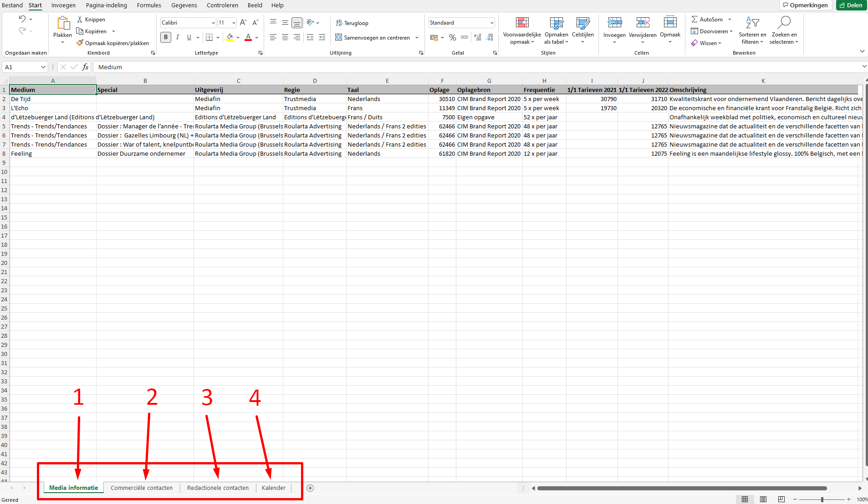Add a new sheet with plus icon
This screenshot has height=504, width=868.
310,488
